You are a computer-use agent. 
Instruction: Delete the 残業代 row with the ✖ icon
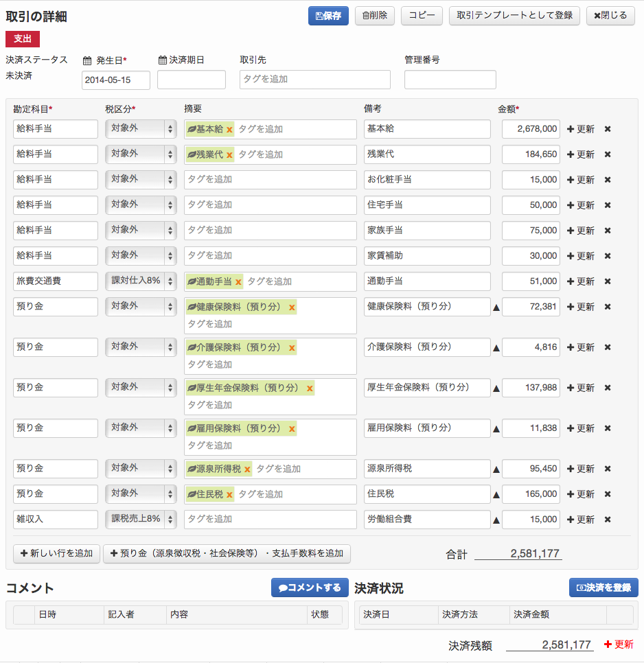(x=607, y=154)
